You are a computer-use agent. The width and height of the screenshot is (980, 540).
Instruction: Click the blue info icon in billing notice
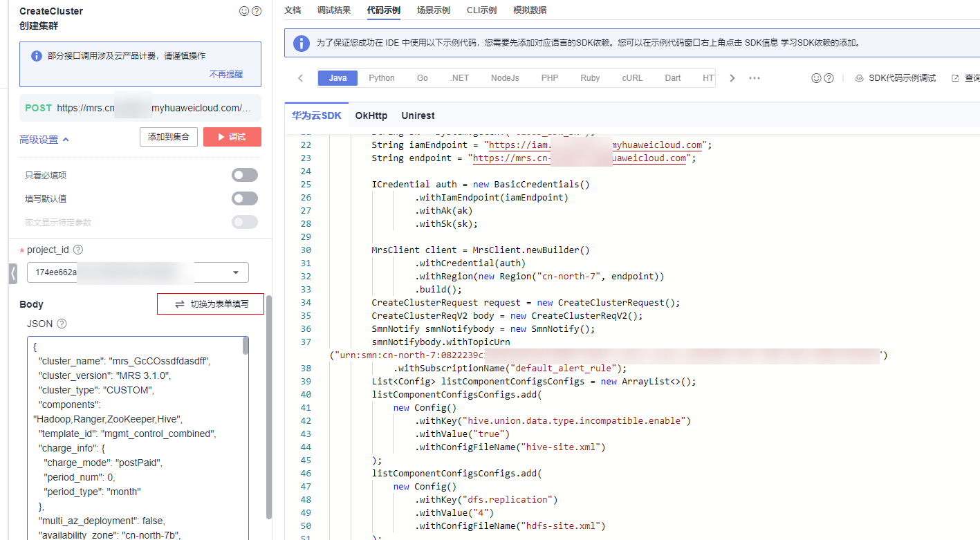(x=37, y=56)
